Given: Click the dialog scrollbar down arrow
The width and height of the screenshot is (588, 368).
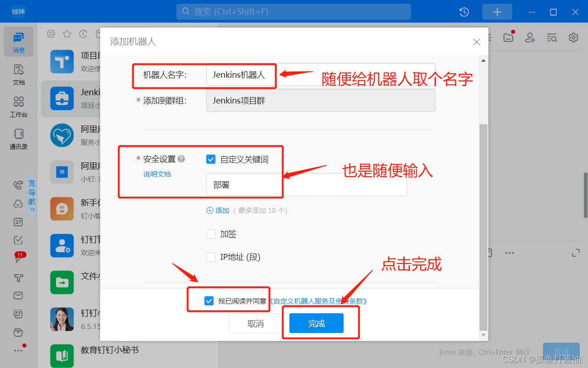Looking at the screenshot, I should point(483,334).
